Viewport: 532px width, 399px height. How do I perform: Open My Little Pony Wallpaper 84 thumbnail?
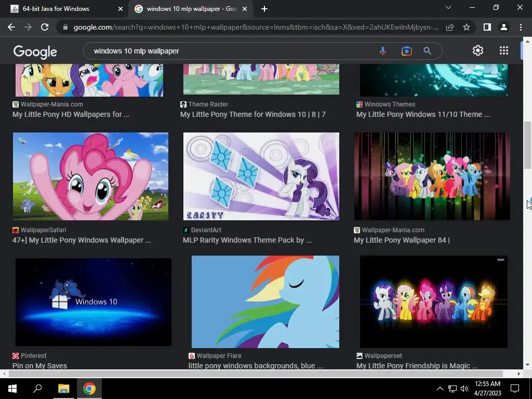coord(432,177)
